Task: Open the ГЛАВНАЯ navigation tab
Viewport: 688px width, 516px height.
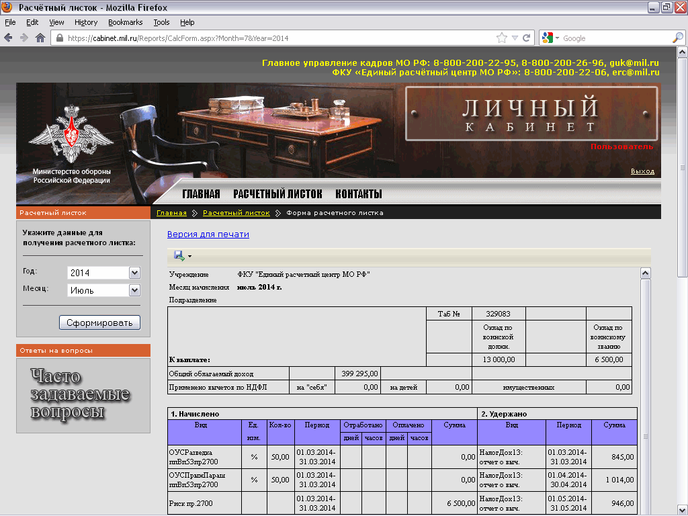Action: click(x=201, y=194)
